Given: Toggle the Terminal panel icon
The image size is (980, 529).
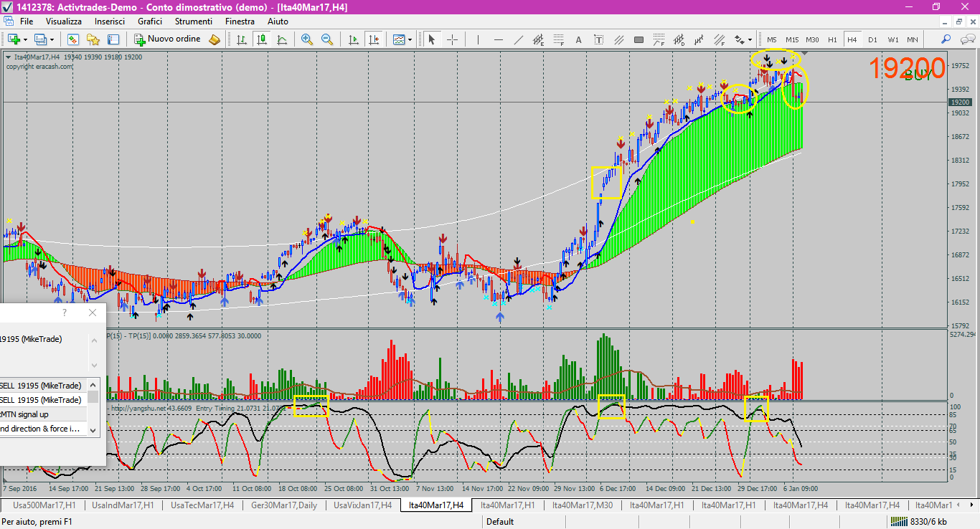Looking at the screenshot, I should coord(113,39).
